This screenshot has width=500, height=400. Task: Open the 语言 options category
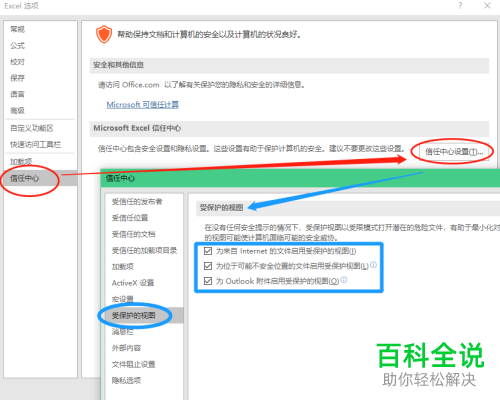tap(17, 94)
